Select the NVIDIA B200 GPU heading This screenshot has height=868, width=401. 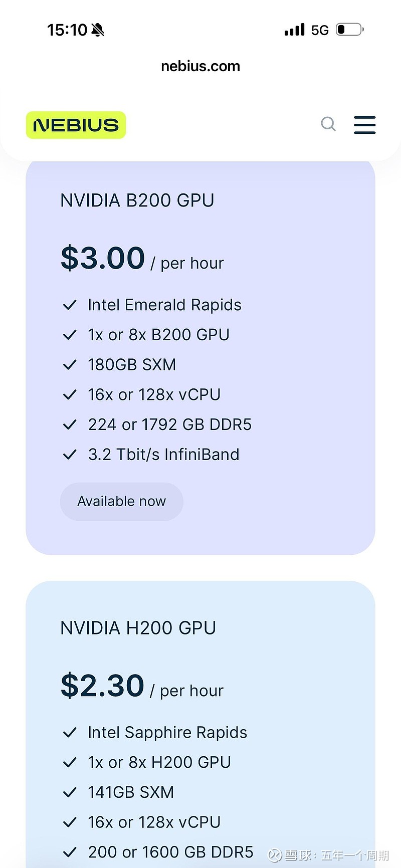(137, 200)
